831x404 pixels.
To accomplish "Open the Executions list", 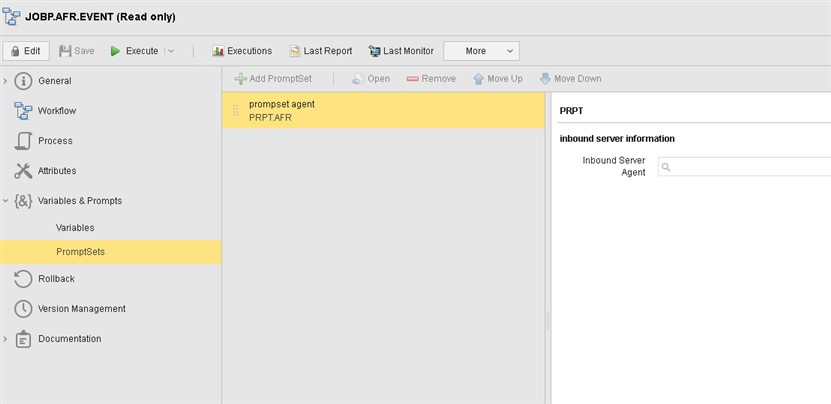I will (242, 51).
